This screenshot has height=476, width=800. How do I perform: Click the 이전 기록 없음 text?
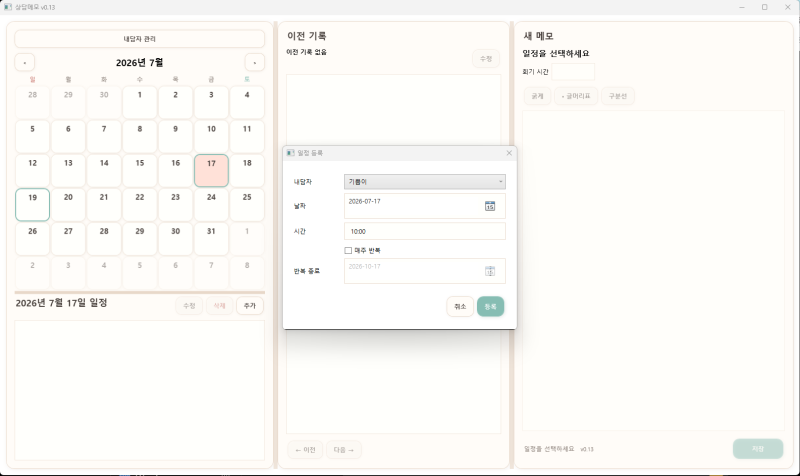click(306, 52)
